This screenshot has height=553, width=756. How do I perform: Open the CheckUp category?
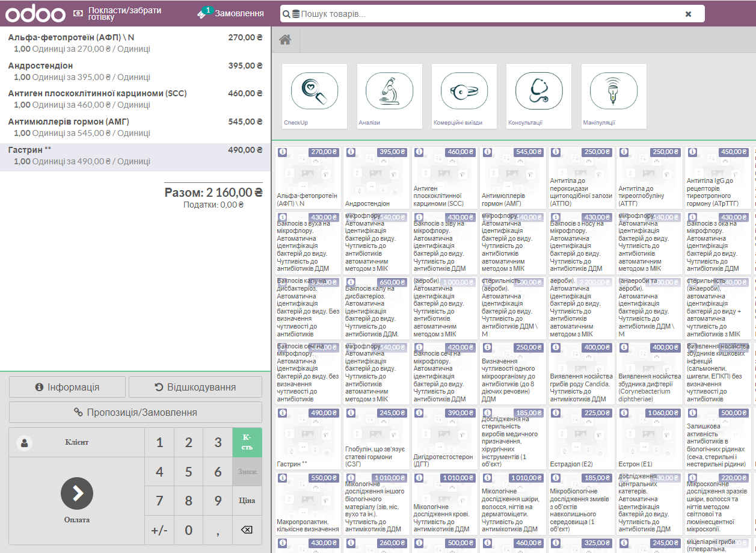315,96
